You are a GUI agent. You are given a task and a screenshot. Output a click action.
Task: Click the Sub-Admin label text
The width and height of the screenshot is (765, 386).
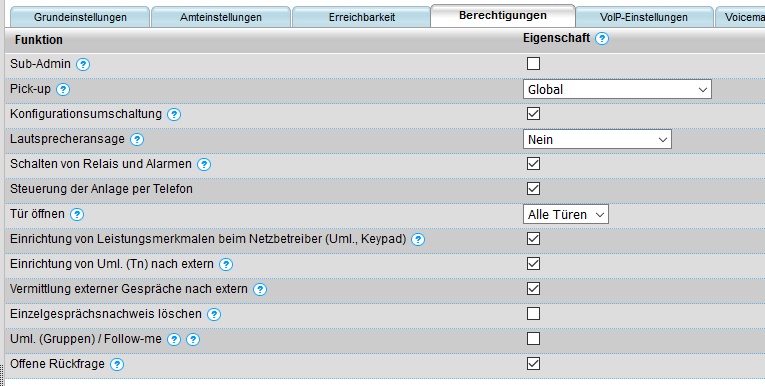[40, 64]
